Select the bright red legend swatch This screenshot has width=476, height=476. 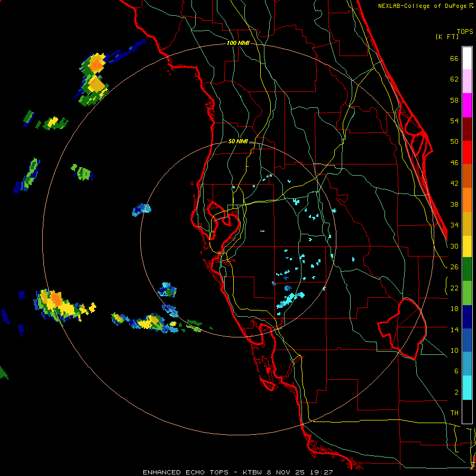(467, 152)
